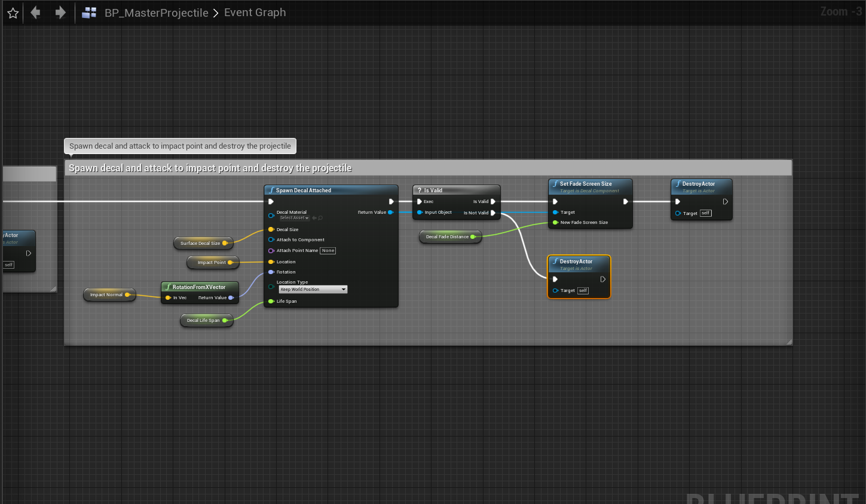This screenshot has height=504, width=866.
Task: Click the blueprint graph icon before BP_MasterProjectile
Action: tap(89, 13)
